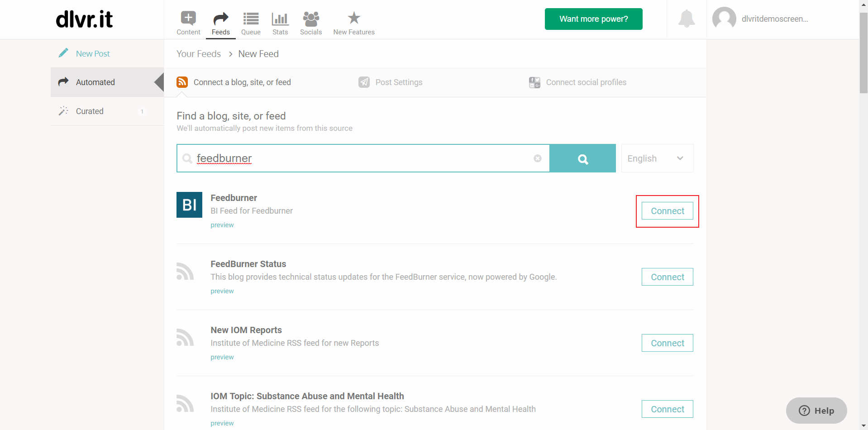The height and width of the screenshot is (430, 868).
Task: Open the New Features star tab
Action: [354, 24]
